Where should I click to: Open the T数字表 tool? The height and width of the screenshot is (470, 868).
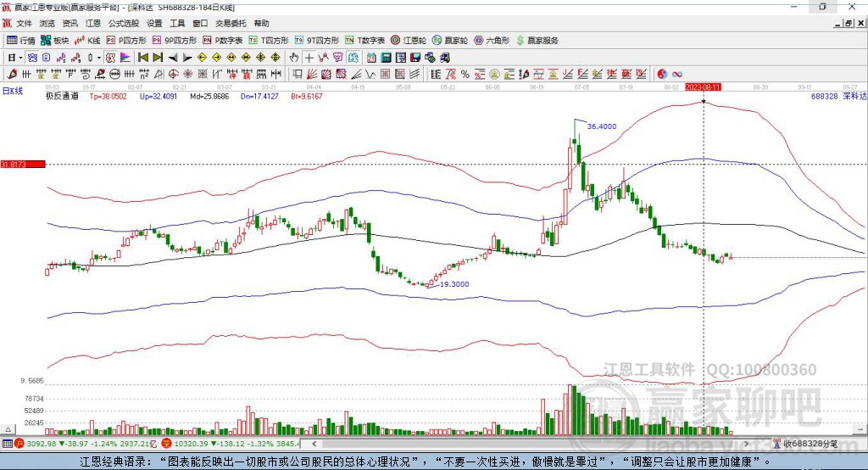(364, 41)
